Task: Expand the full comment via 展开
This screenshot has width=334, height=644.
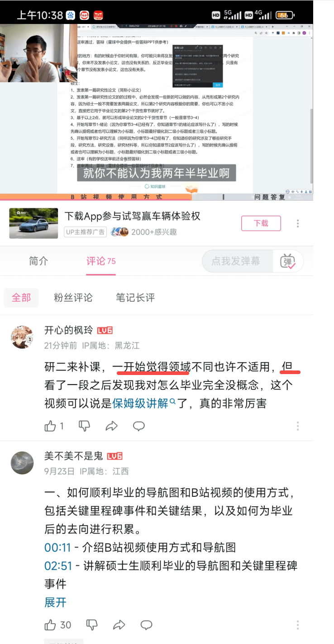Action: point(55,602)
